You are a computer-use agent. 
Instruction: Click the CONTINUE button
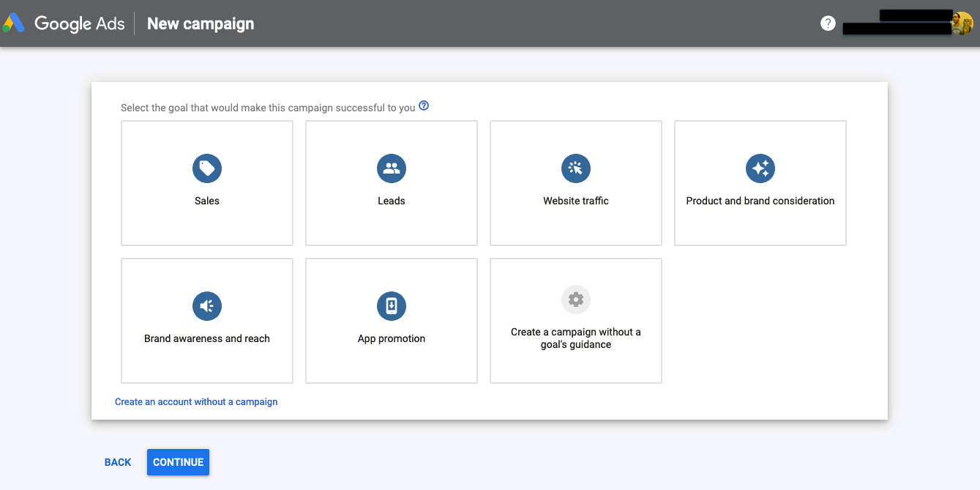178,462
